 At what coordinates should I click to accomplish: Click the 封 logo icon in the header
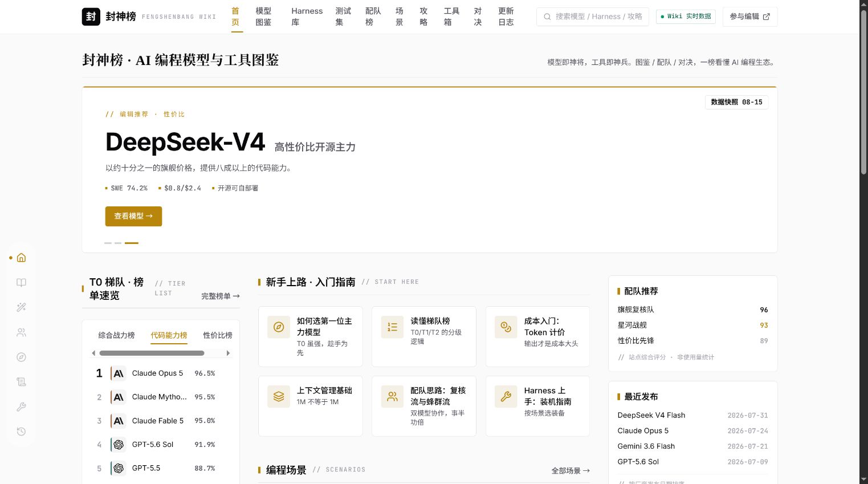click(x=91, y=17)
